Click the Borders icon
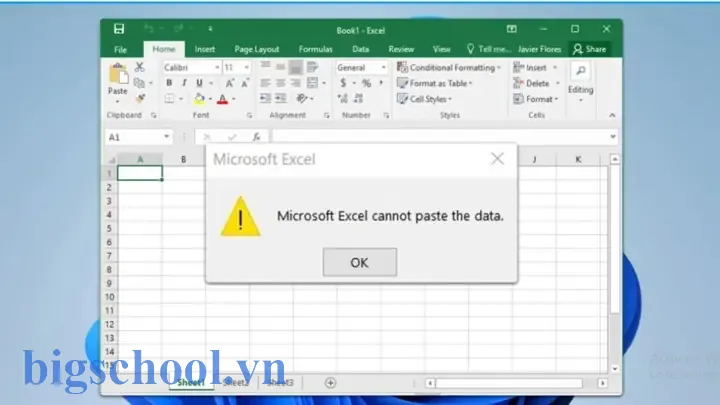This screenshot has width=720, height=405. [169, 99]
